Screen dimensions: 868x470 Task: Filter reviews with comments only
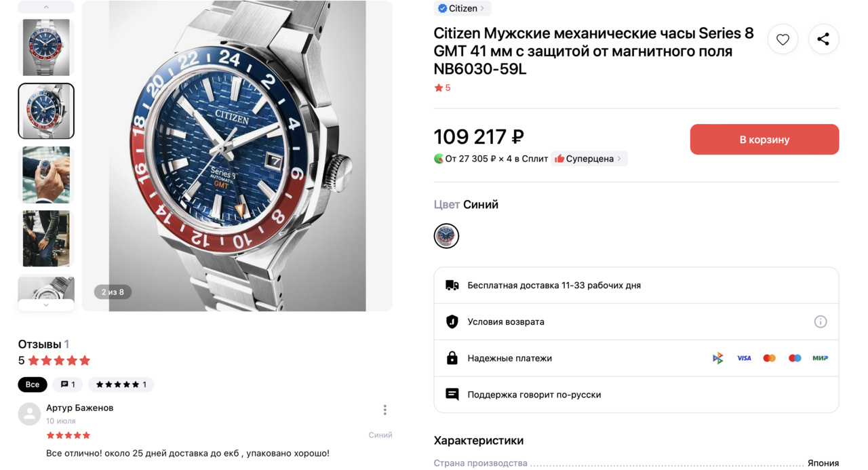tap(68, 385)
